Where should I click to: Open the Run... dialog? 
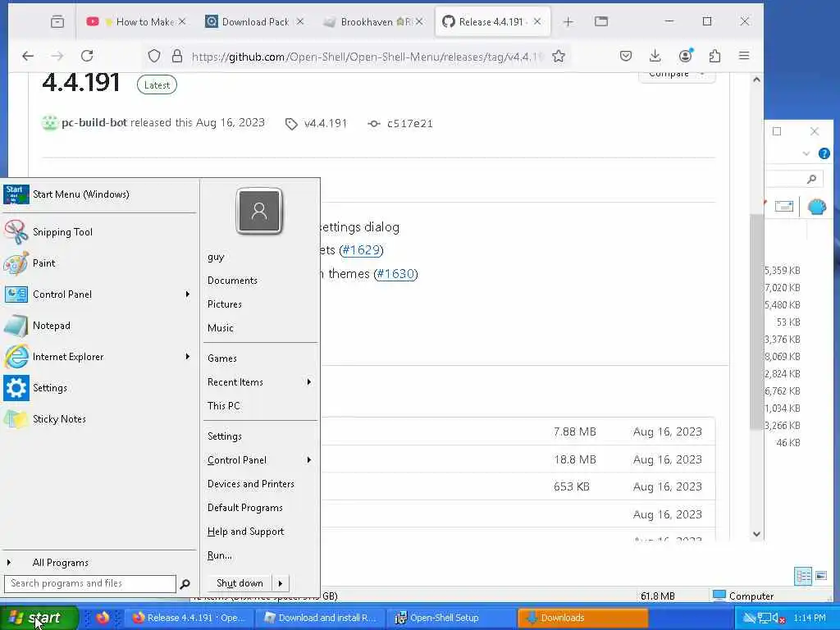(219, 555)
